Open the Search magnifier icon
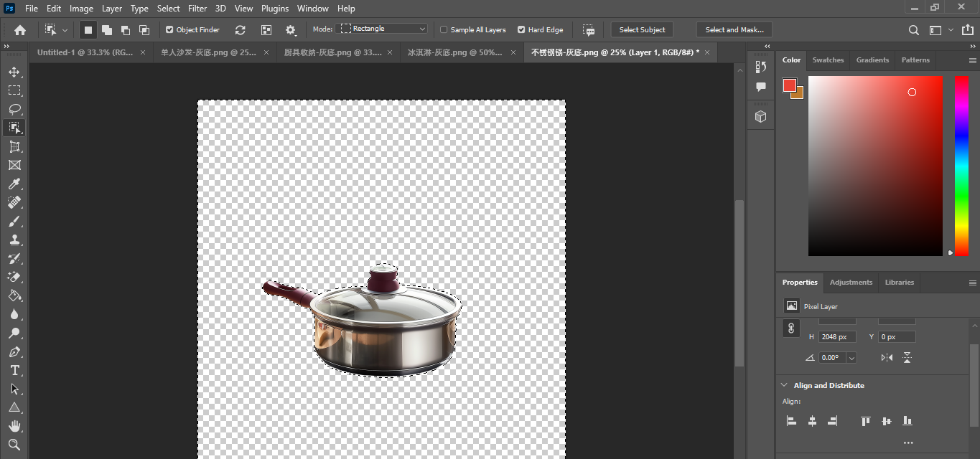 click(x=913, y=30)
